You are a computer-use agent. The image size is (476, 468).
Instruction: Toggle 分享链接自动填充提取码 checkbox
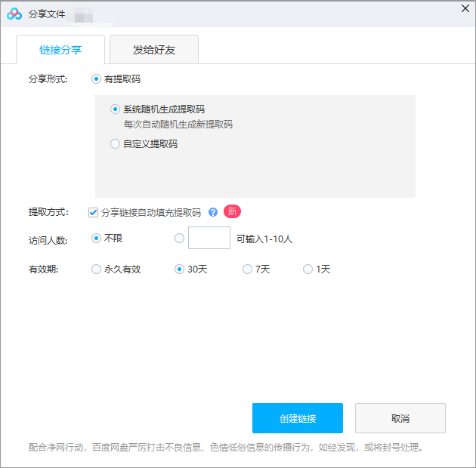tap(94, 212)
